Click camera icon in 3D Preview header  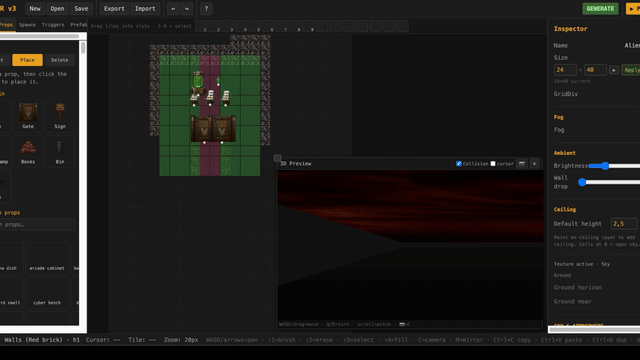(x=522, y=164)
